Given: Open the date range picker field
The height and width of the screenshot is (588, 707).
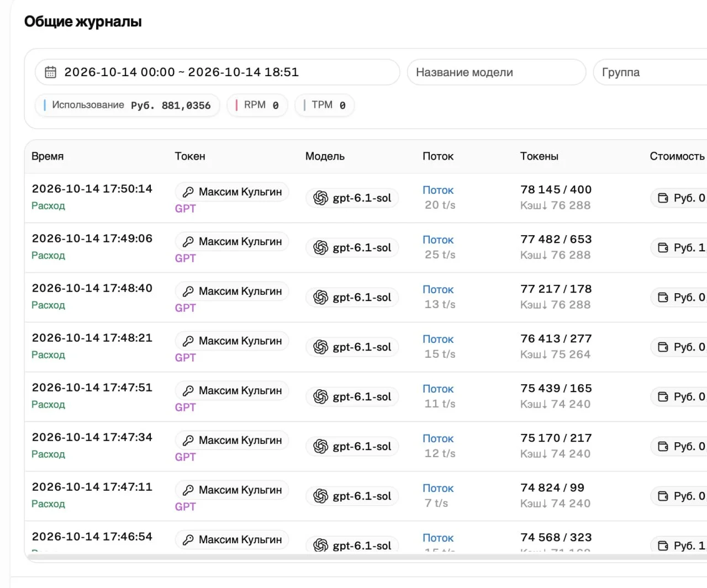Looking at the screenshot, I should [x=218, y=72].
